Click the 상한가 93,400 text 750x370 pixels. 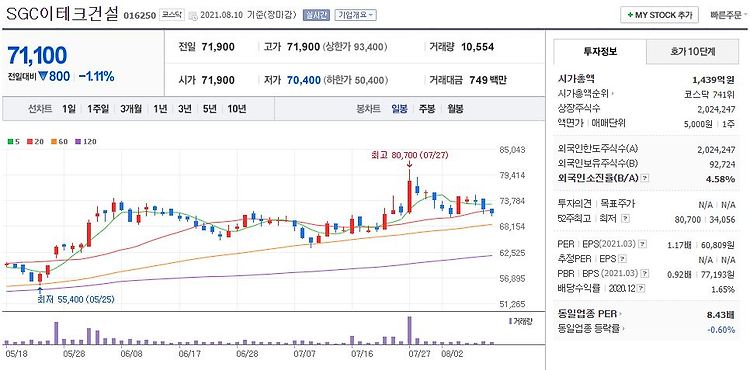coord(355,47)
